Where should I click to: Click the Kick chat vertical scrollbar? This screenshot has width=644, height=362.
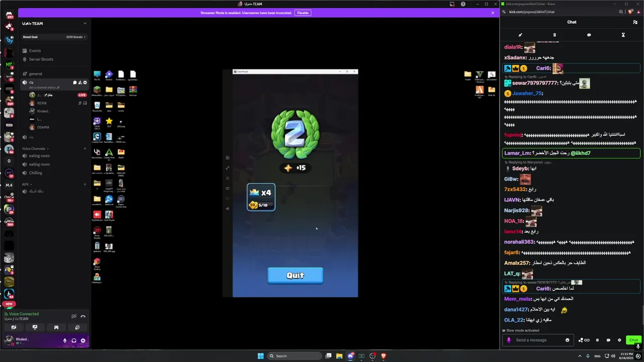click(x=642, y=314)
